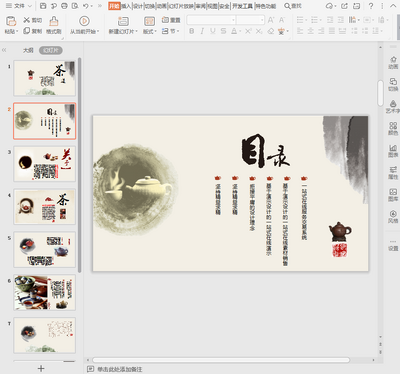This screenshot has width=400, height=374.
Task: Collapse the ribbon with the chevron
Action: (392, 6)
